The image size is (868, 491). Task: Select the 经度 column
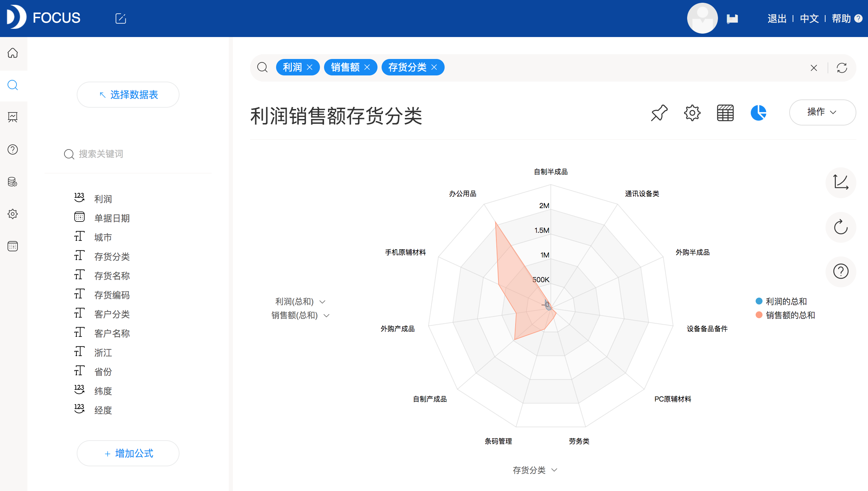point(103,410)
